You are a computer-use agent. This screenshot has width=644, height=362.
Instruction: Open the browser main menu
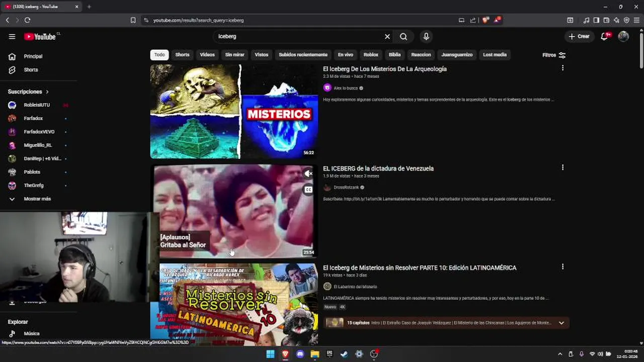click(x=636, y=20)
